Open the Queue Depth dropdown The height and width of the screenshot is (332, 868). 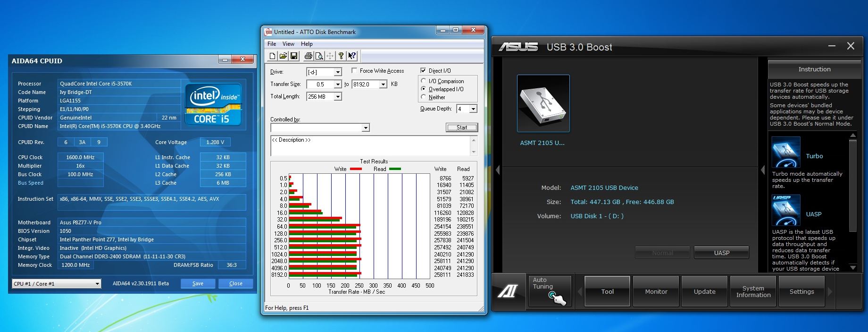point(473,109)
